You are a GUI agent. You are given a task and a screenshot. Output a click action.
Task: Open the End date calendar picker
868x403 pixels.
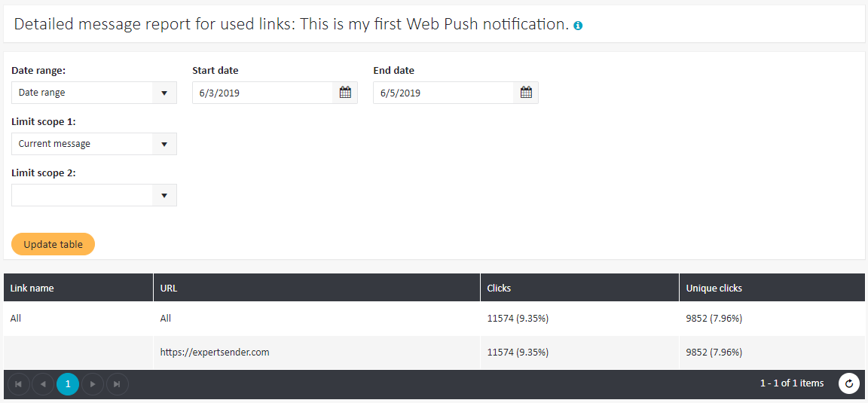(x=526, y=93)
